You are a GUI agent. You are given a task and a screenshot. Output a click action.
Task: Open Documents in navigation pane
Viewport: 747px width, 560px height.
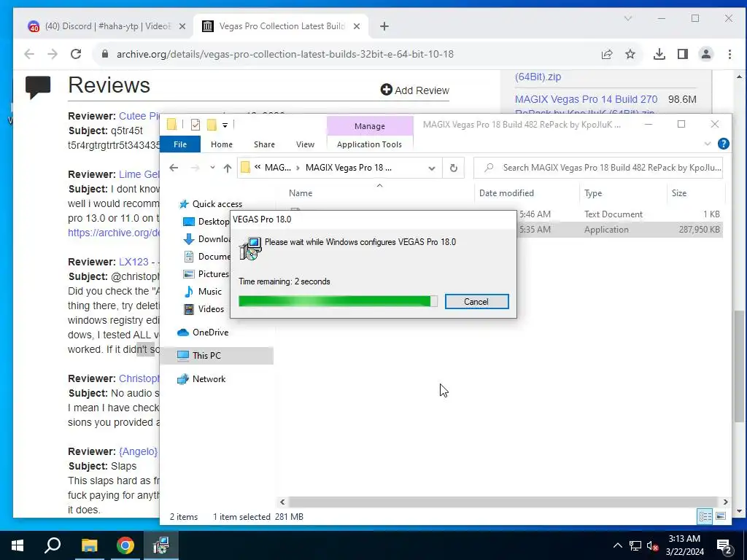(x=206, y=257)
